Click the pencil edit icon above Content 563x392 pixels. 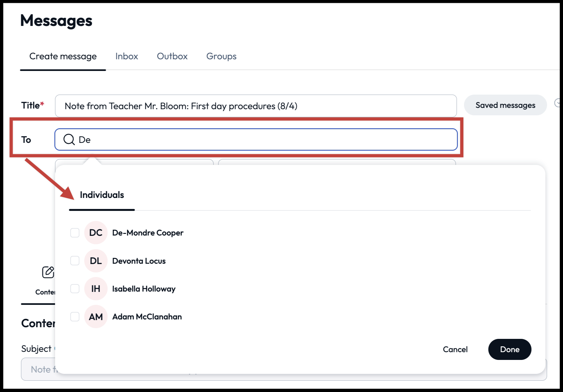point(48,272)
